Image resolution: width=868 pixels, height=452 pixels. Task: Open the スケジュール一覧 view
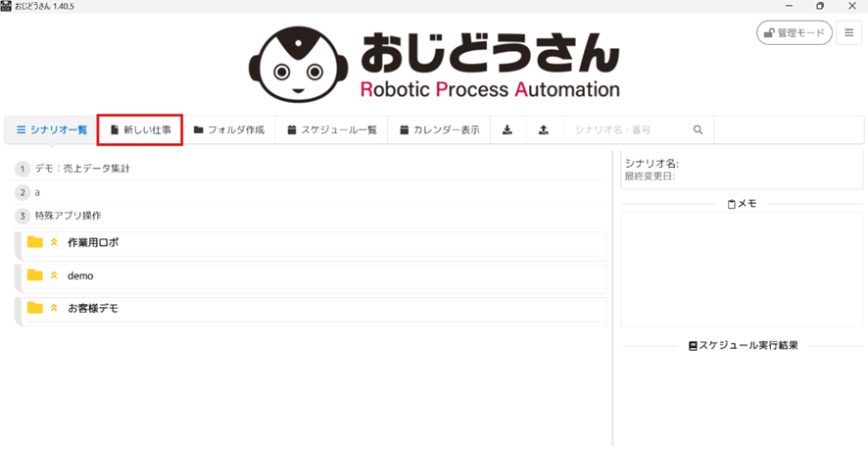point(331,129)
